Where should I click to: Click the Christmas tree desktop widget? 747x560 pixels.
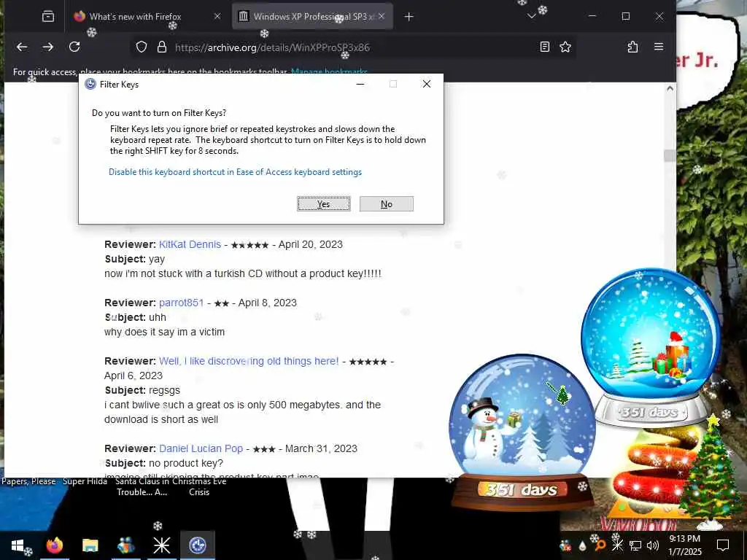tap(711, 472)
